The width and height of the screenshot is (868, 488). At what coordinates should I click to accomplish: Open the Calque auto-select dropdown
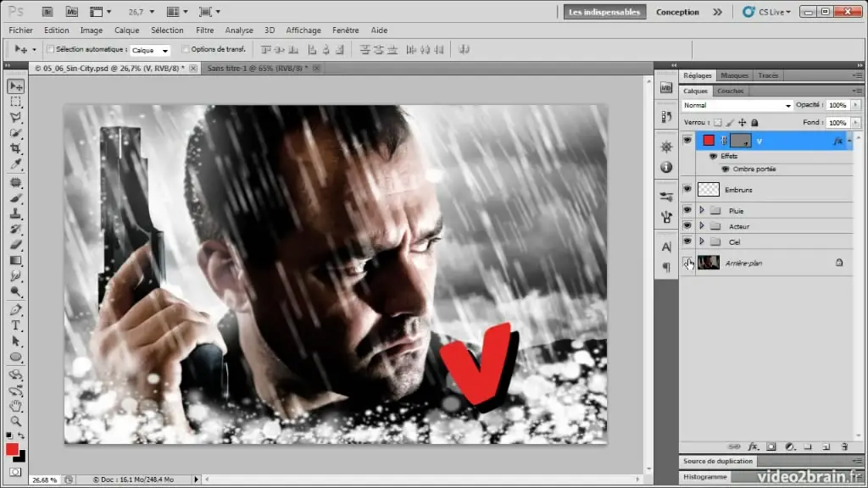point(150,50)
